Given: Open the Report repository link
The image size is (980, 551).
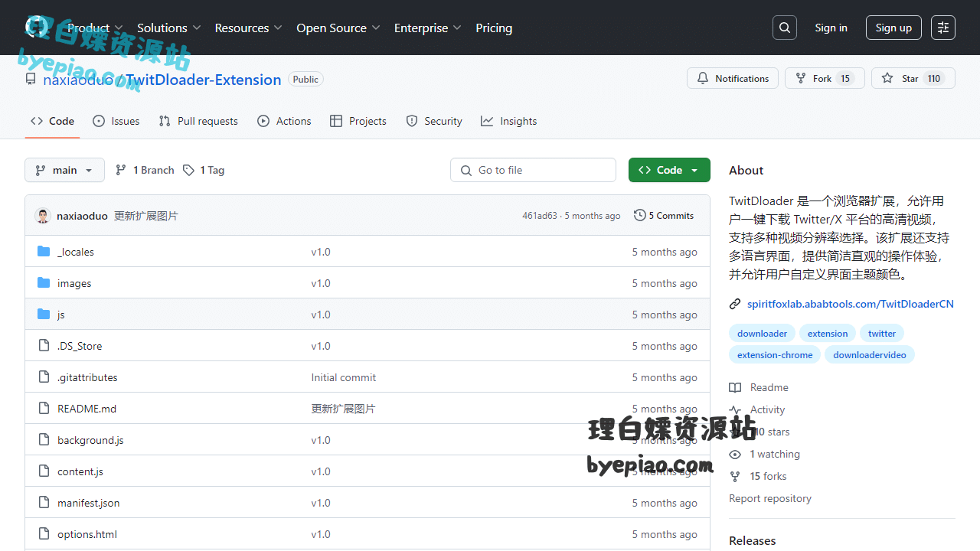Looking at the screenshot, I should (769, 498).
